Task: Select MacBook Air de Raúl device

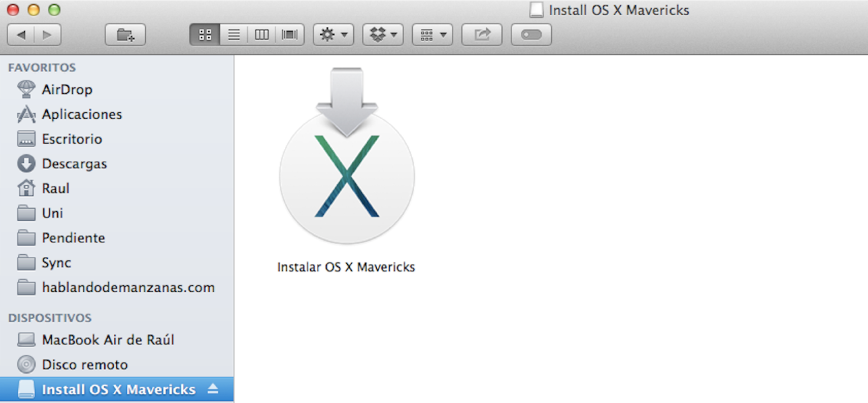Action: 117,340
